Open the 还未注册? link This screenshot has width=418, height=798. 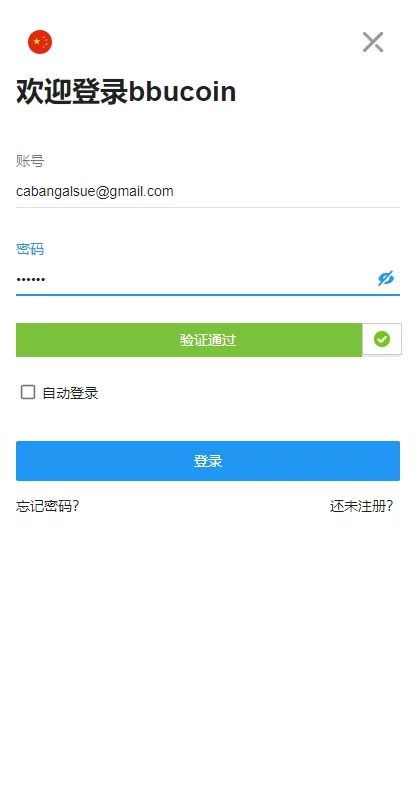click(x=361, y=506)
